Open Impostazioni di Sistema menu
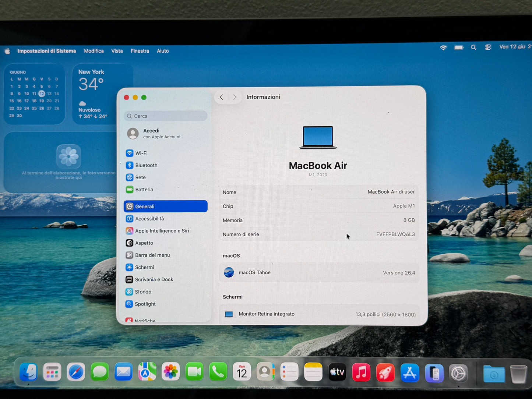 [x=47, y=51]
